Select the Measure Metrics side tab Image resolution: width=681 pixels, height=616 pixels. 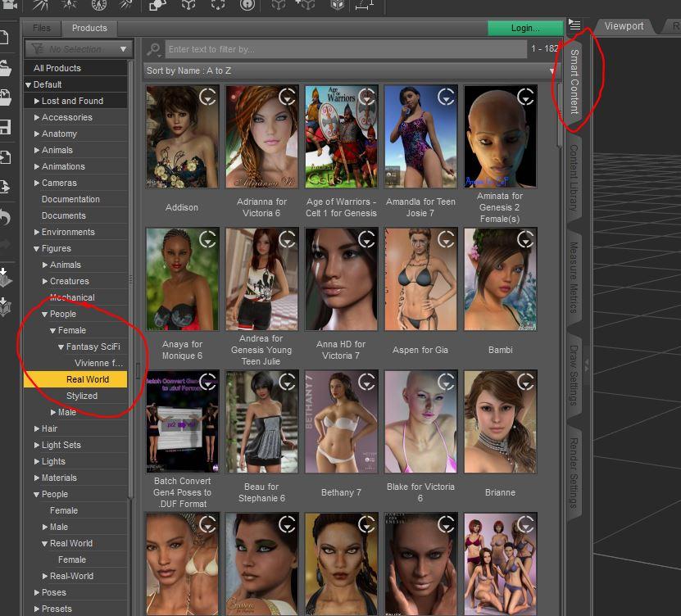[x=574, y=278]
